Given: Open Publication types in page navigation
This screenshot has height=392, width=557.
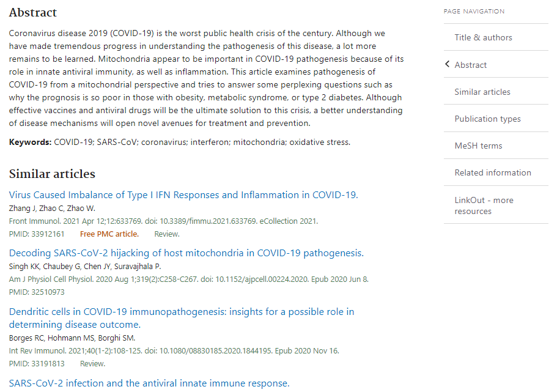Looking at the screenshot, I should click(x=487, y=119).
